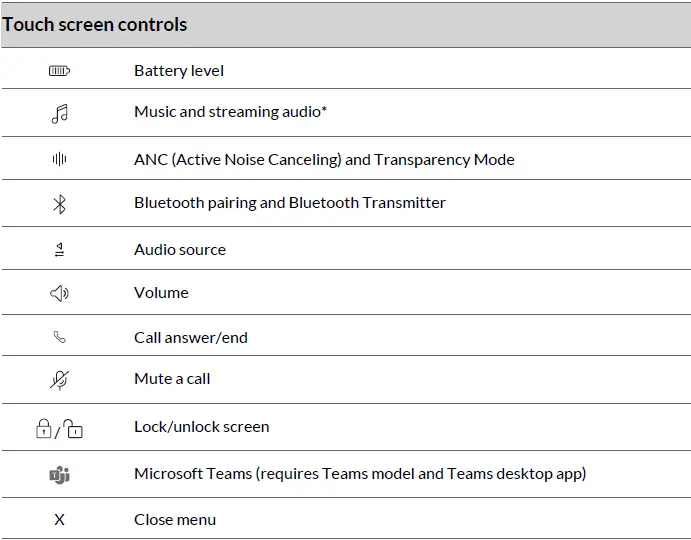Select the audio source icon
This screenshot has height=540, width=691.
60,250
